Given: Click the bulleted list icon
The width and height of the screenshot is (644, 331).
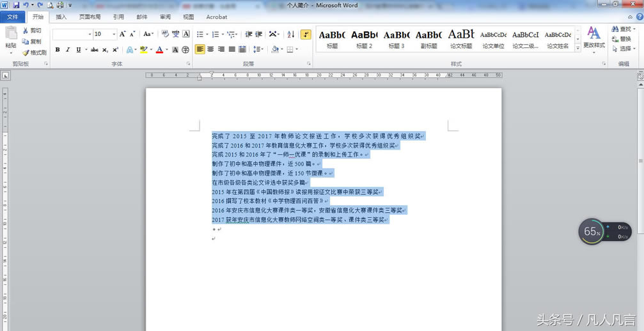Looking at the screenshot, I should point(200,34).
